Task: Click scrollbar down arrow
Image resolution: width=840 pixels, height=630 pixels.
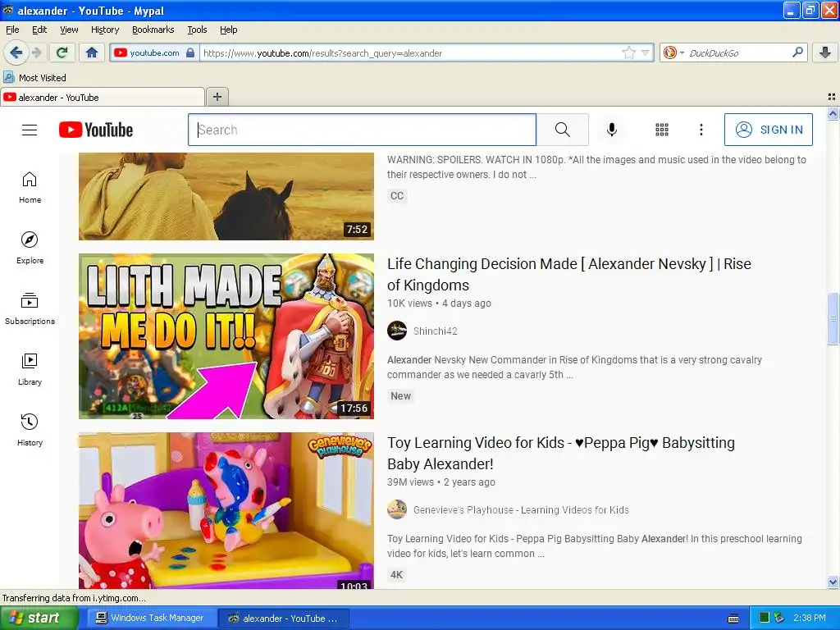Action: 833,582
